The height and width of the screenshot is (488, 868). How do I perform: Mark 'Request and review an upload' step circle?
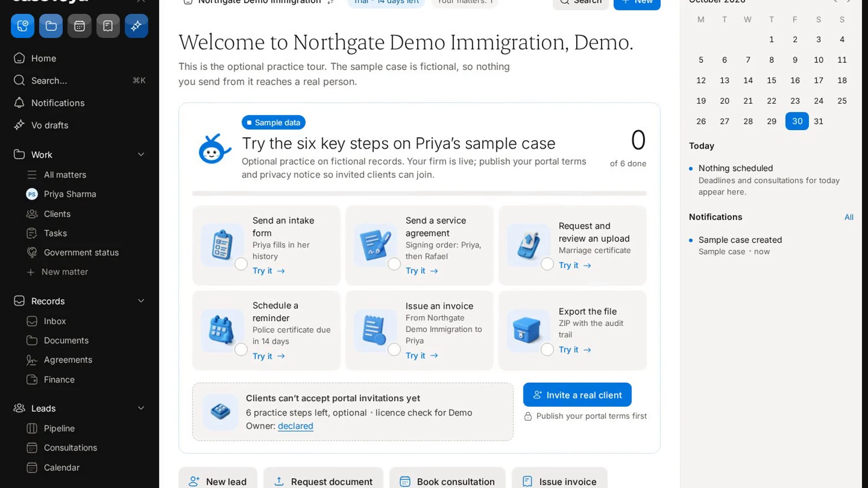pyautogui.click(x=547, y=264)
